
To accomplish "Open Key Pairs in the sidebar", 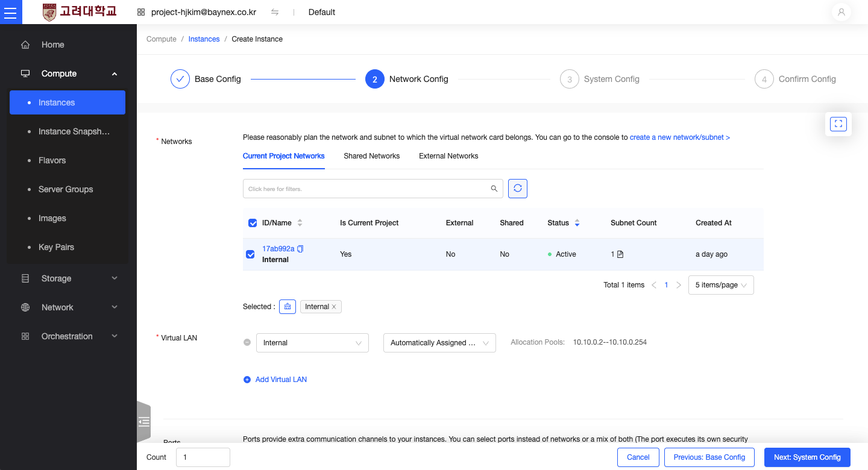I will click(x=68, y=247).
